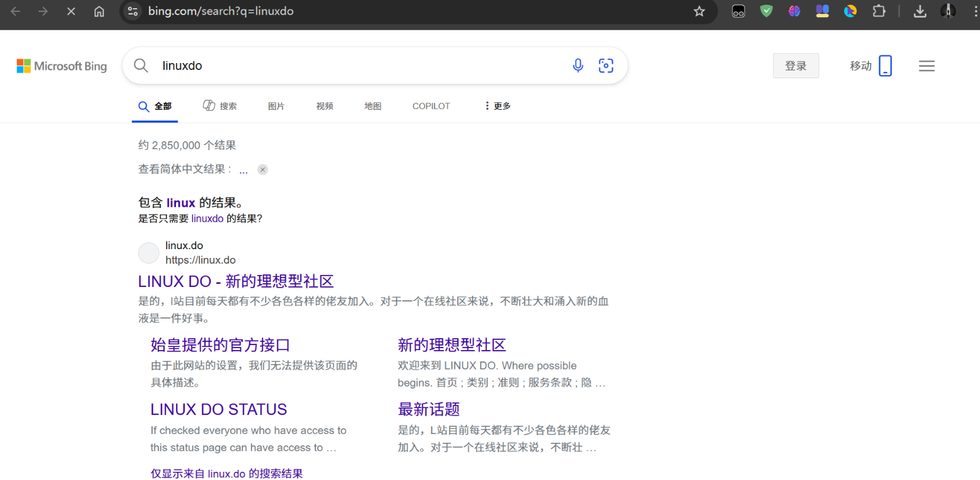Screen dimensions: 980x480
Task: Open the browser profile avatar
Action: click(948, 11)
